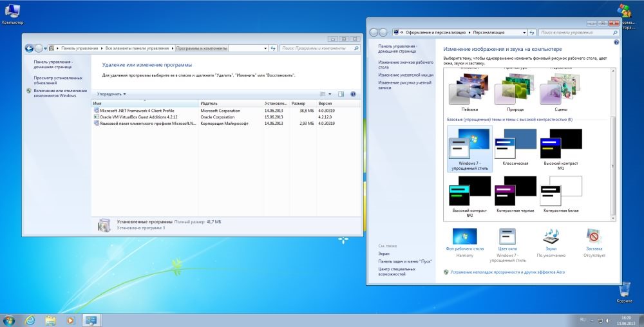Open the Заставка screensaver icon
The image size is (644, 327).
[594, 236]
